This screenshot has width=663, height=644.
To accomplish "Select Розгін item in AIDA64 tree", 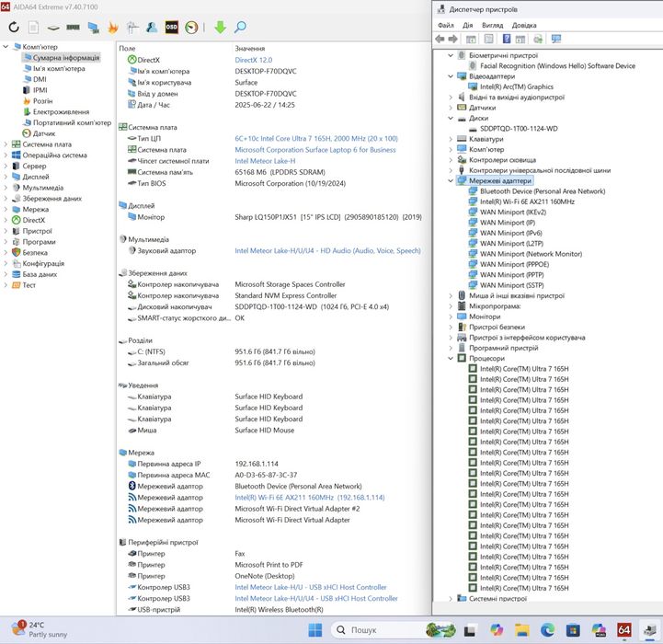I will click(42, 101).
